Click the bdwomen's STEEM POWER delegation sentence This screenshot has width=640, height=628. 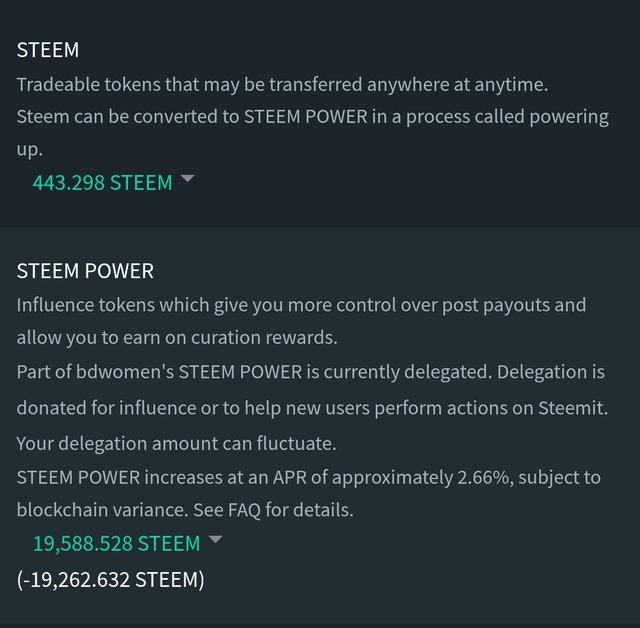click(311, 372)
